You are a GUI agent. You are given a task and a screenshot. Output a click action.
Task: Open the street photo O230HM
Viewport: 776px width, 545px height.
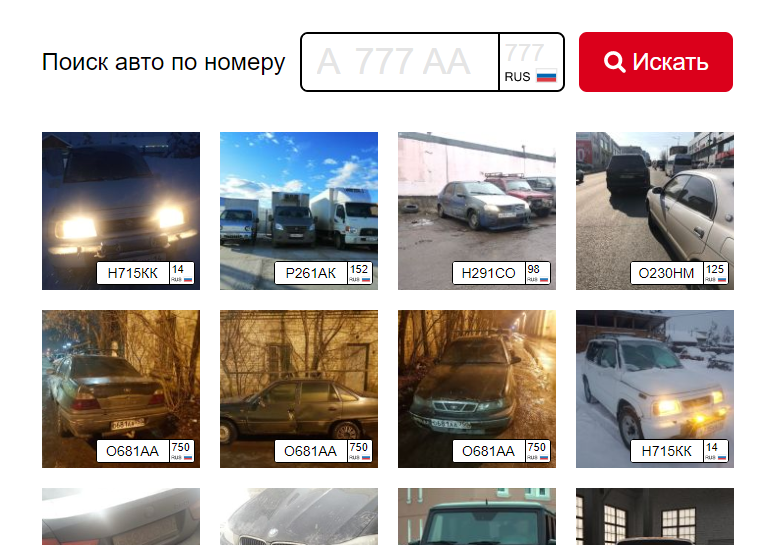point(655,210)
